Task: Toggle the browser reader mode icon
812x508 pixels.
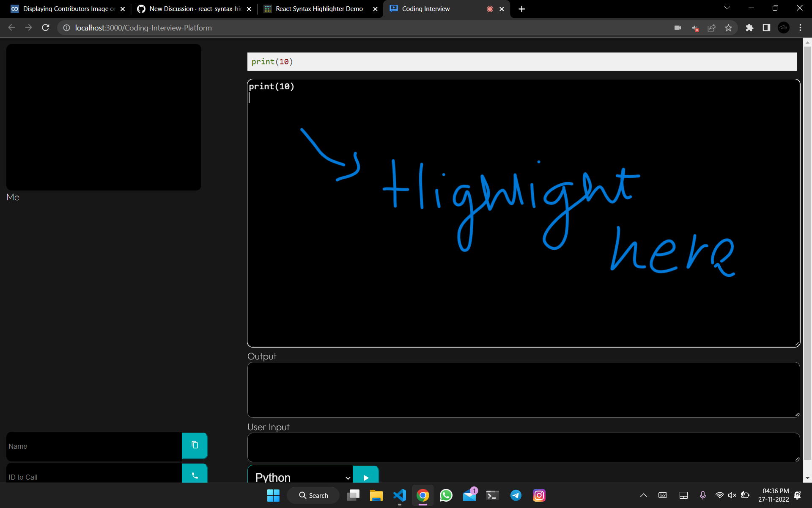Action: (766, 28)
